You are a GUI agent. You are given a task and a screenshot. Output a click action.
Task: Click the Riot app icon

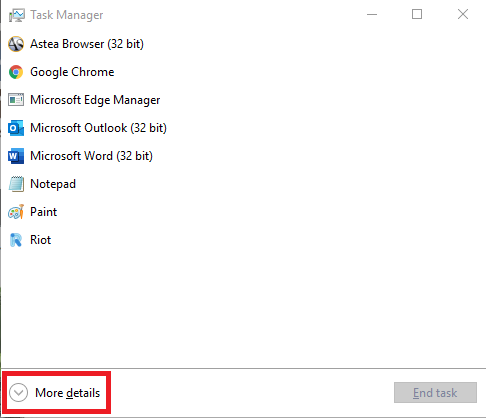16,240
